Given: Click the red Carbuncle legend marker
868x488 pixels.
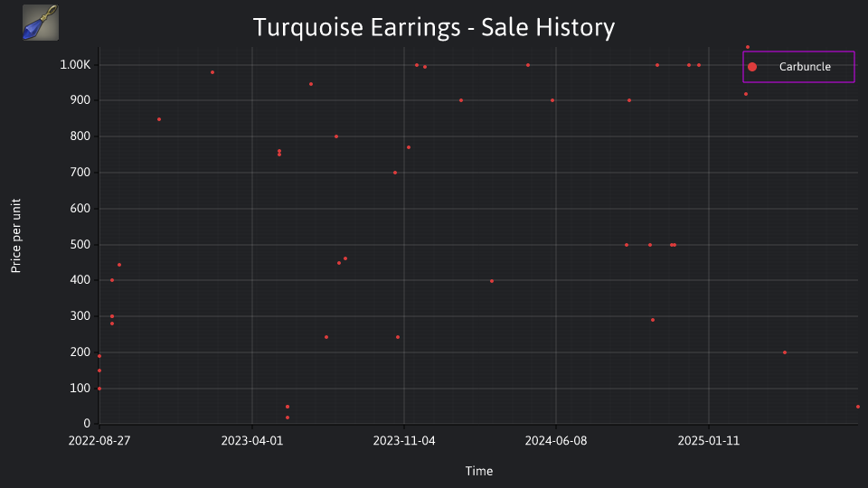Looking at the screenshot, I should click(x=751, y=67).
